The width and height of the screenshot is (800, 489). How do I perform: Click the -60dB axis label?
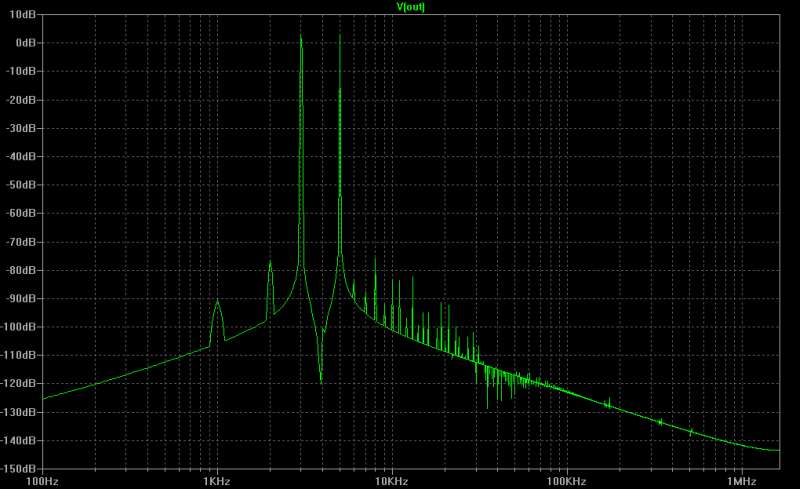[21, 213]
